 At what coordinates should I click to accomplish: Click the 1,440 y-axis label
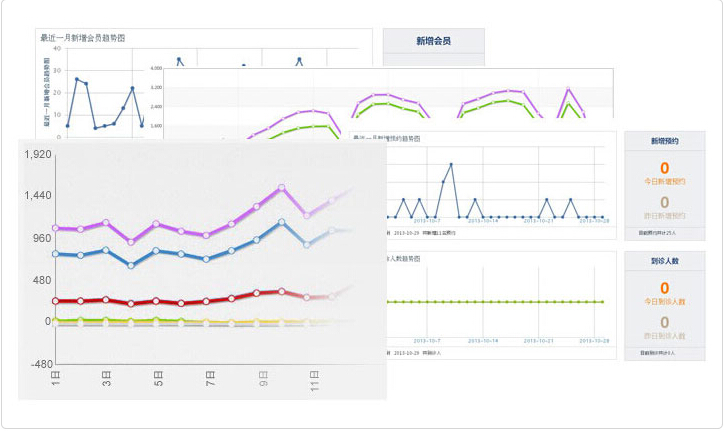tap(38, 196)
